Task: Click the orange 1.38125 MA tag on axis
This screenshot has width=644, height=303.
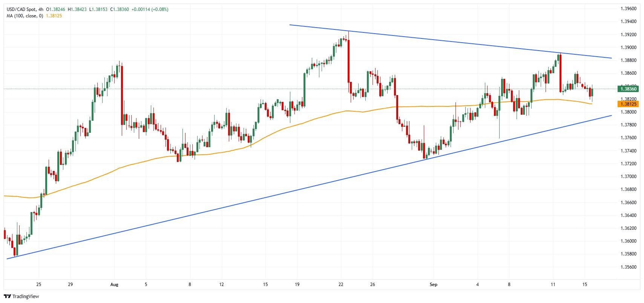Action: (x=628, y=103)
